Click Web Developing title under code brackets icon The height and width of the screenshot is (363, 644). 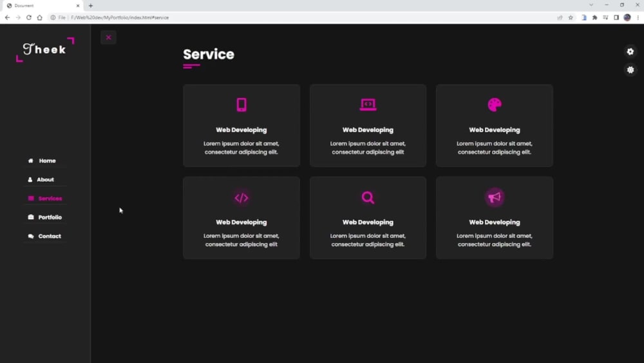point(241,222)
